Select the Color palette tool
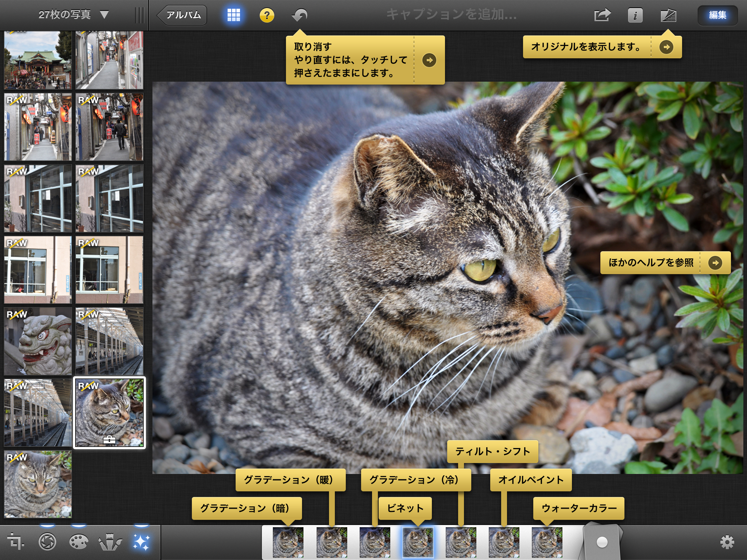Screen dimensions: 747x560 pos(78,542)
